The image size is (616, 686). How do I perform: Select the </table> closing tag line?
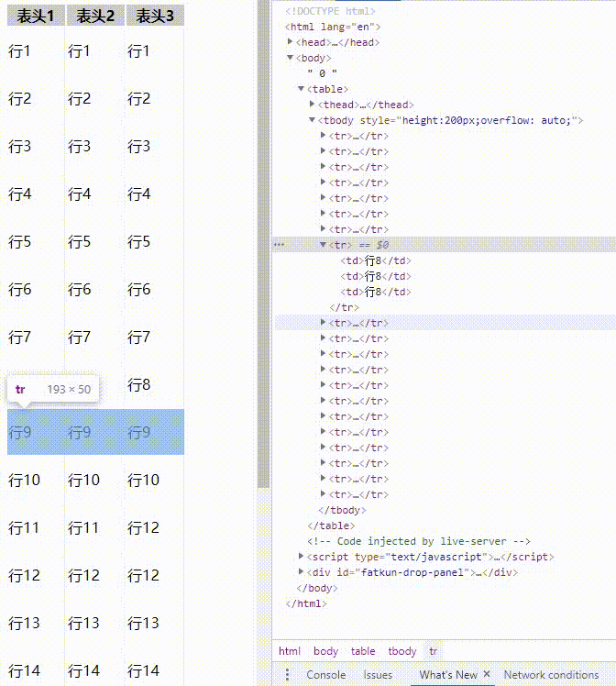[331, 526]
